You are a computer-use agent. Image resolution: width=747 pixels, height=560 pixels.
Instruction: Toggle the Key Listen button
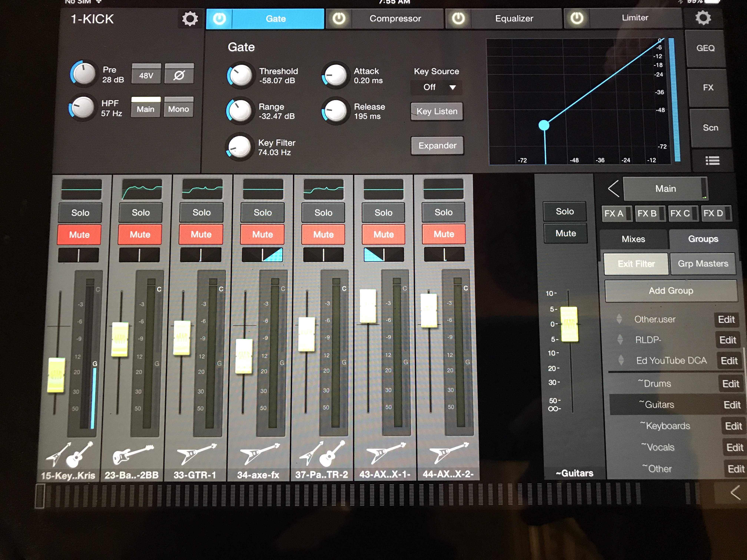[x=437, y=111]
